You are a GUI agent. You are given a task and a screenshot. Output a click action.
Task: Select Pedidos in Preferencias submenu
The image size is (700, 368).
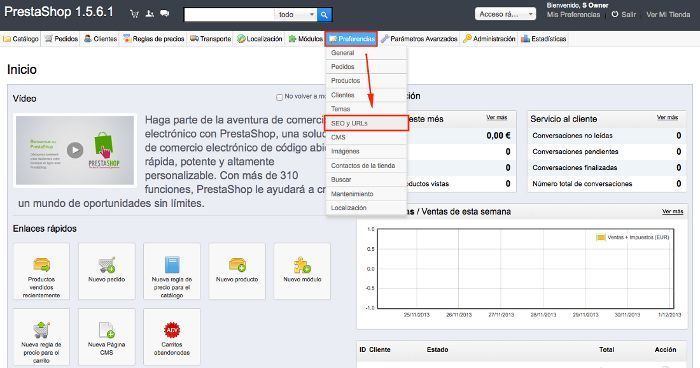point(366,67)
